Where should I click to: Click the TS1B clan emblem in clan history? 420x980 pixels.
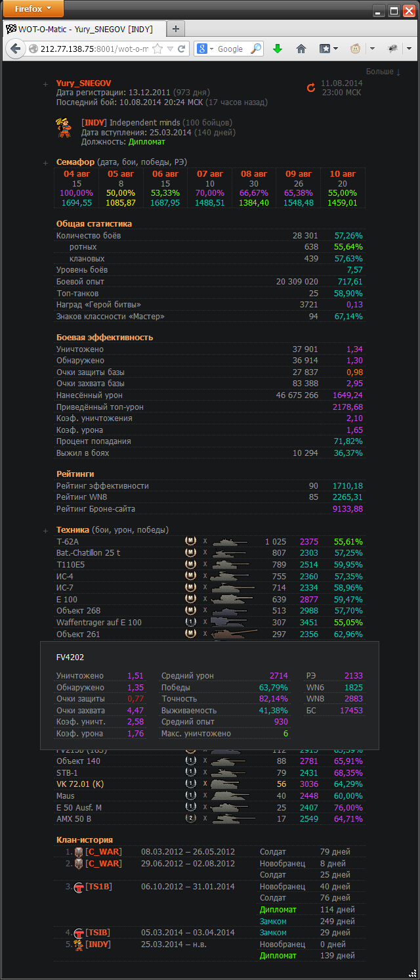coord(79,887)
